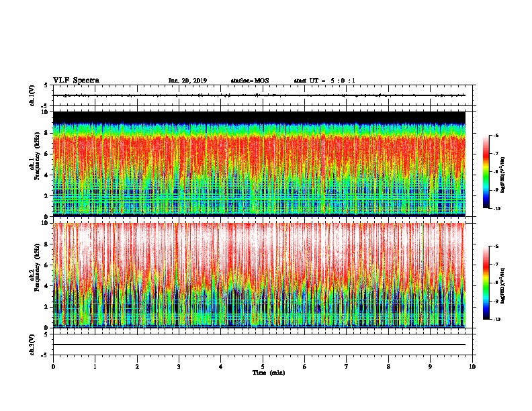Click the ch.2 spectrogram color scale bar
This screenshot has height=411, width=532.
click(x=486, y=283)
